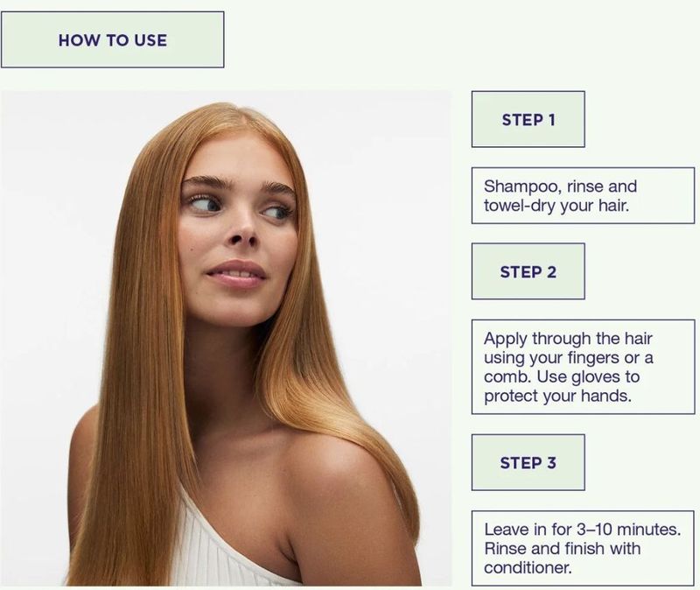
Task: Click the leave in 3–10 minutes instruction
Action: pyautogui.click(x=583, y=548)
